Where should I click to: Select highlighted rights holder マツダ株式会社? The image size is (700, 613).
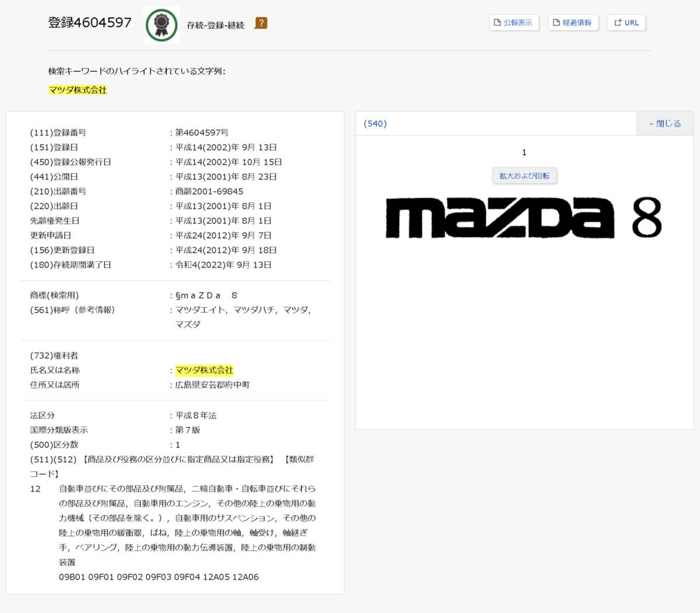pos(204,370)
